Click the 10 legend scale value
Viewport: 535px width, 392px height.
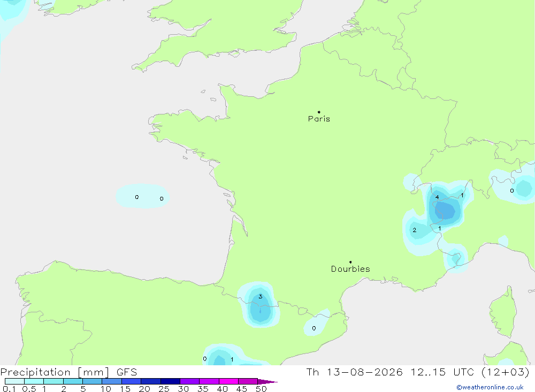[106, 389]
